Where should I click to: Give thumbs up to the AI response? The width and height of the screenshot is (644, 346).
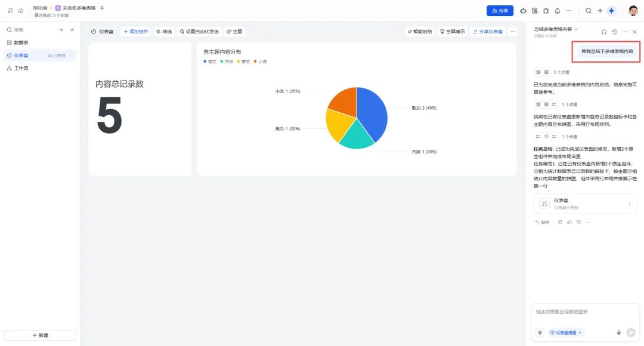pyautogui.click(x=569, y=223)
